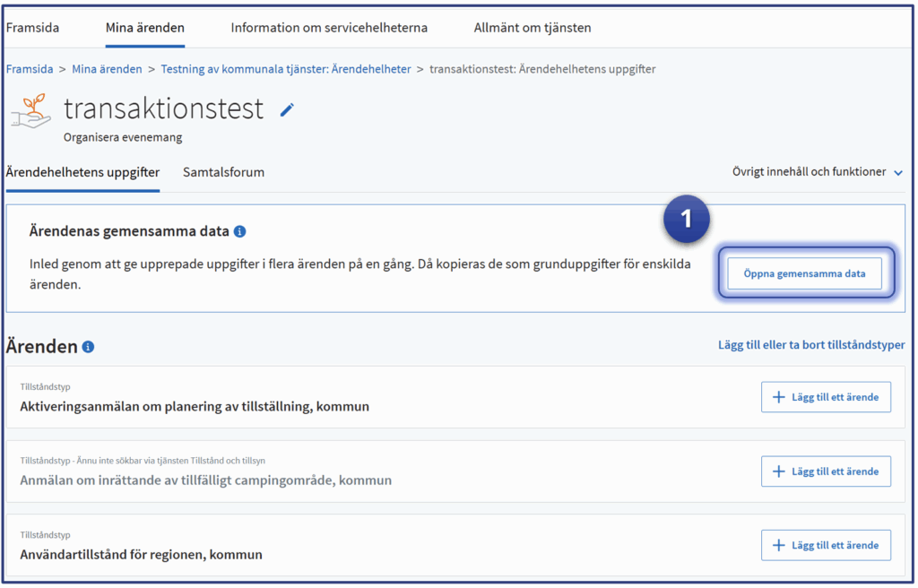Click the pencil edit icon beside transaktionstest
Image resolution: width=918 pixels, height=588 pixels.
[x=287, y=109]
